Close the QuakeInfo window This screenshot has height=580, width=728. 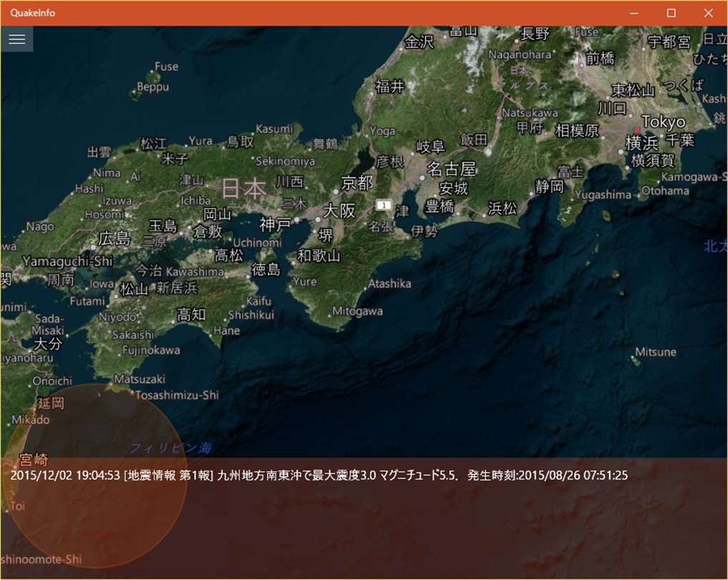coord(709,13)
